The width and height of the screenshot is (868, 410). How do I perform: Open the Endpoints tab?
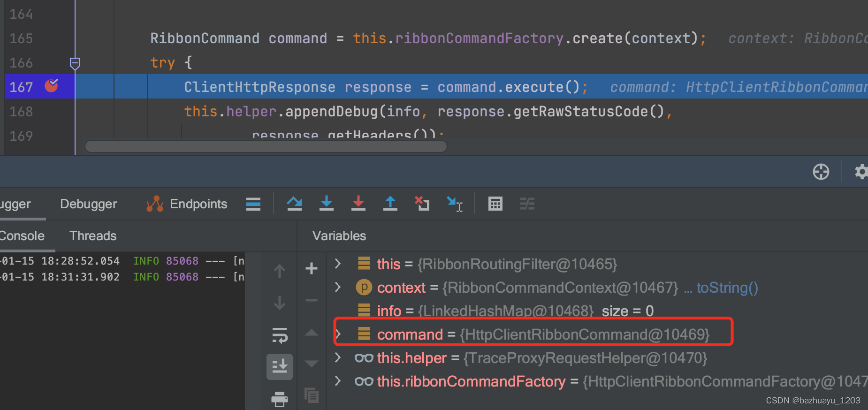coord(187,204)
